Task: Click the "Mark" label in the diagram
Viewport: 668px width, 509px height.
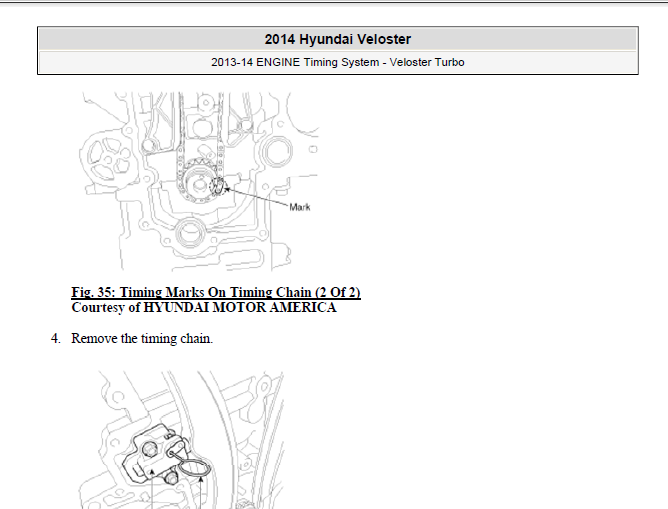Action: [300, 207]
